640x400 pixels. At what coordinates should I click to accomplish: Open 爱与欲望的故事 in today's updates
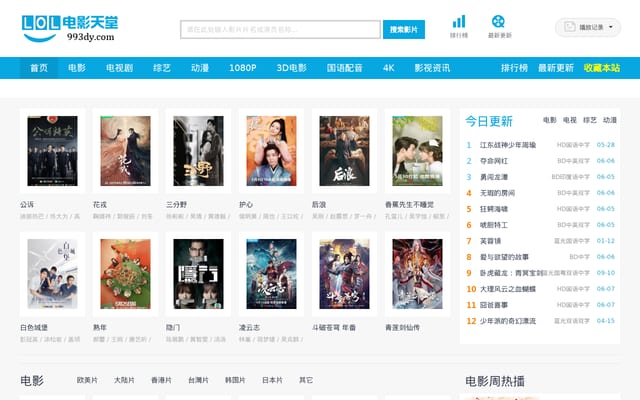504,257
